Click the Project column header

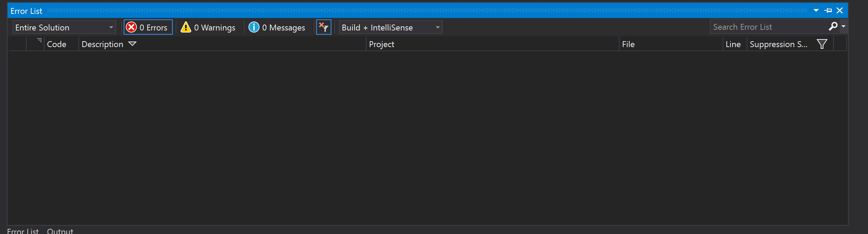tap(382, 44)
